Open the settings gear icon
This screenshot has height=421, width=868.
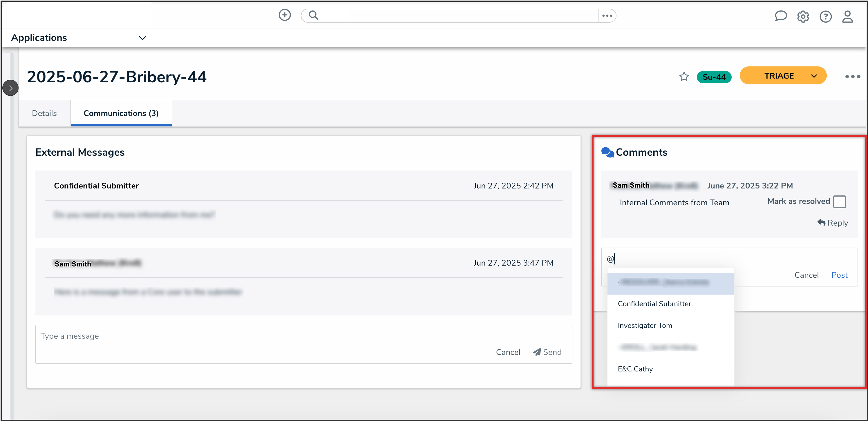(x=803, y=17)
